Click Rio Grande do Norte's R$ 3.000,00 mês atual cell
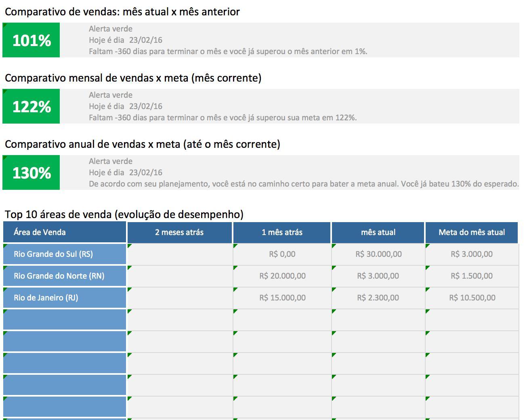This screenshot has width=525, height=420. click(x=378, y=276)
